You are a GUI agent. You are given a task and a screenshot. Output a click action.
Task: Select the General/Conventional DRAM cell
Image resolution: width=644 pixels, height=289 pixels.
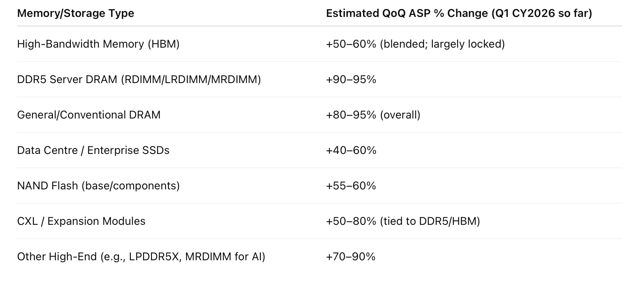tap(89, 115)
